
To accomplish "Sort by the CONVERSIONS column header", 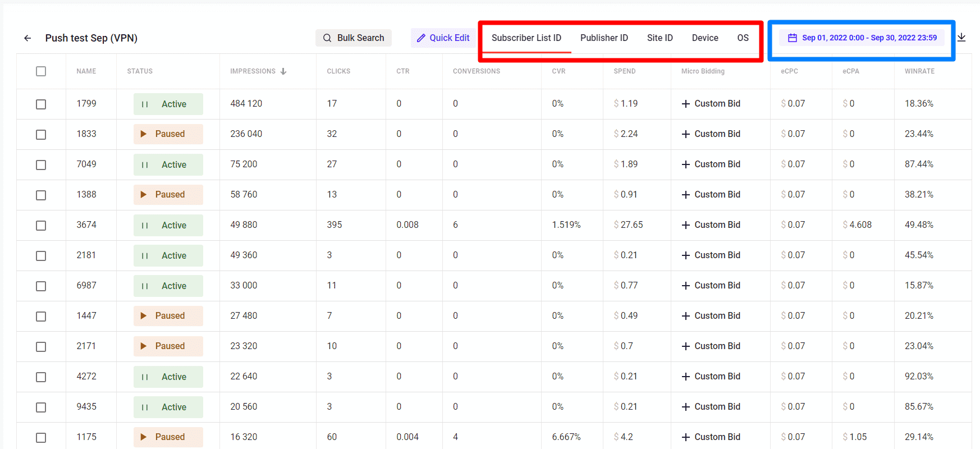I will 477,71.
